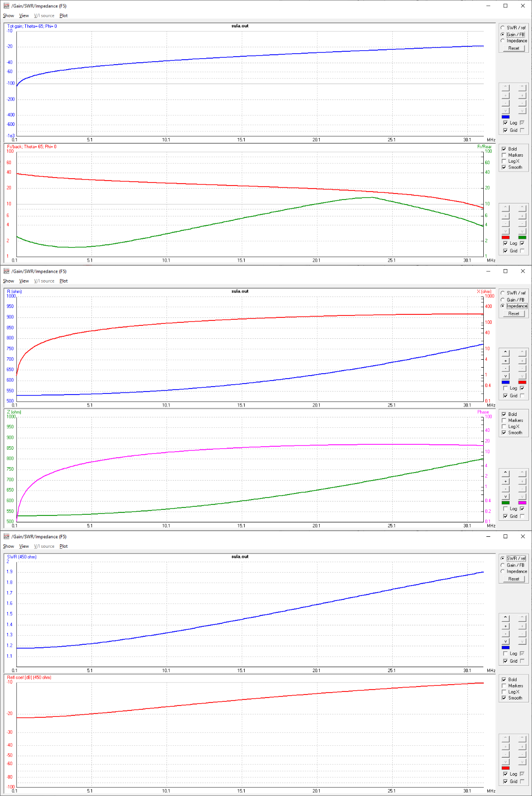Click the app icon in the Gain/FB window title bar
Screen dimensions: 532x796
[x=6, y=6]
